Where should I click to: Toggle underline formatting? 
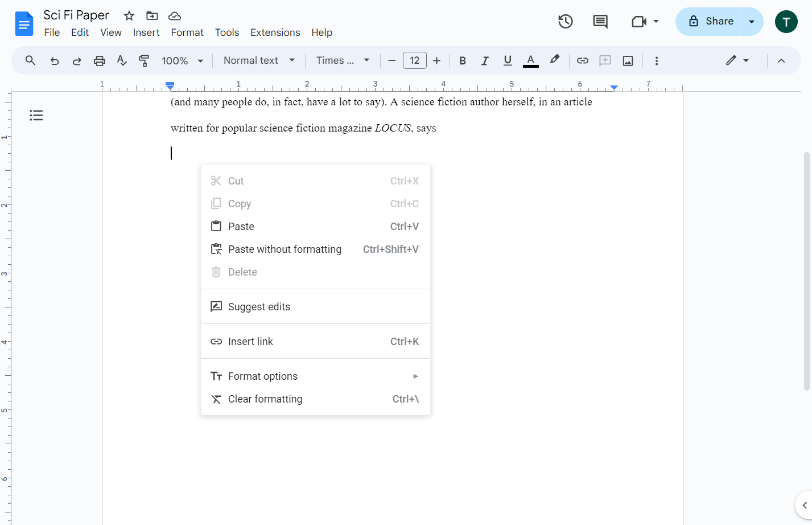[508, 60]
